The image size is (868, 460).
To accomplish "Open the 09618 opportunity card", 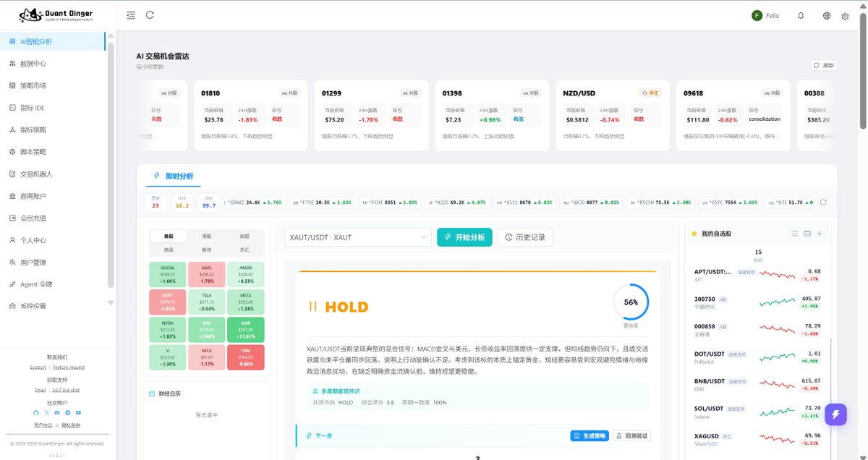I will [734, 116].
